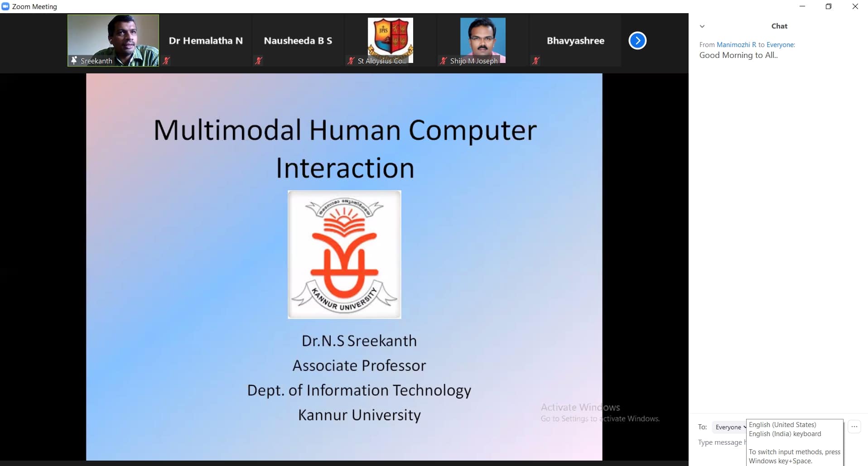Viewport: 868px width, 466px height.
Task: Click the Chat panel heading
Action: tap(779, 26)
